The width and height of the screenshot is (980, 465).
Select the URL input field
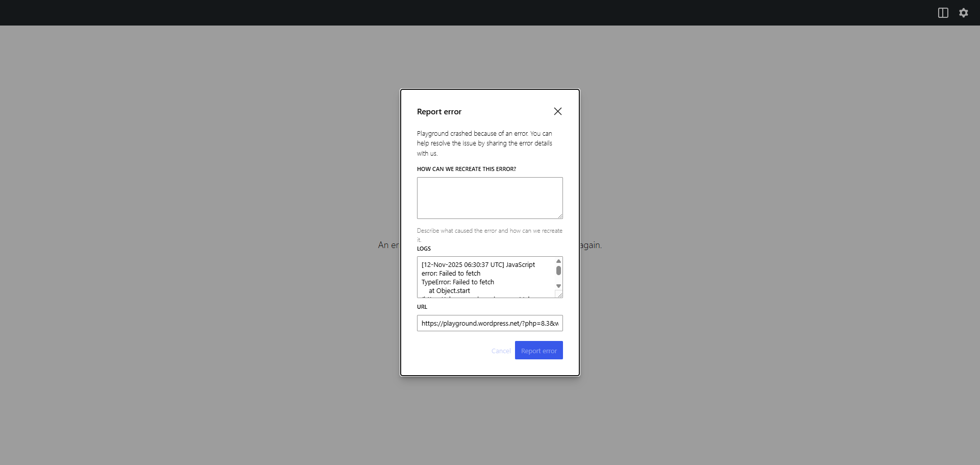pyautogui.click(x=489, y=323)
